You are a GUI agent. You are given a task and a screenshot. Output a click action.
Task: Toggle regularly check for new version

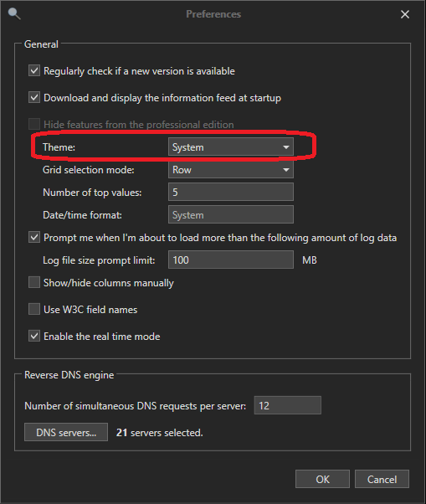34,70
